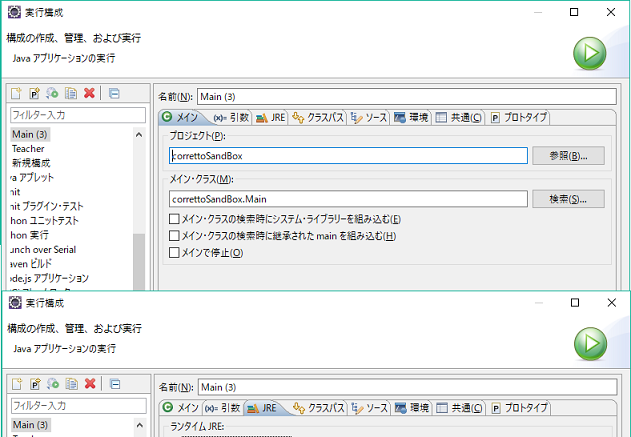
Task: Select Main (3) in upper window list
Action: pyautogui.click(x=30, y=134)
